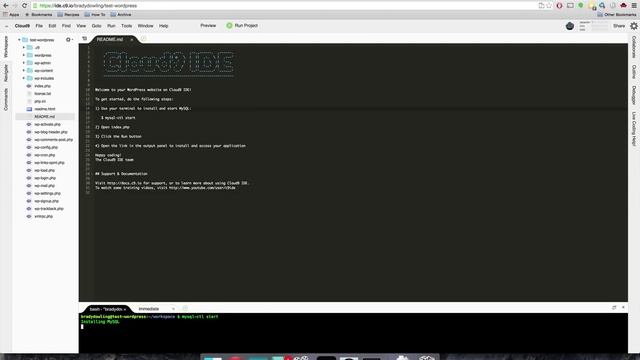
Task: Click the pane history icon beside README tab
Action: coord(84,38)
